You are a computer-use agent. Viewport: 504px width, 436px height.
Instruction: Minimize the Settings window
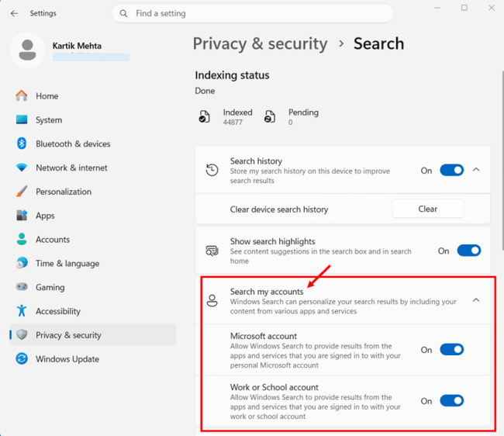click(x=437, y=8)
